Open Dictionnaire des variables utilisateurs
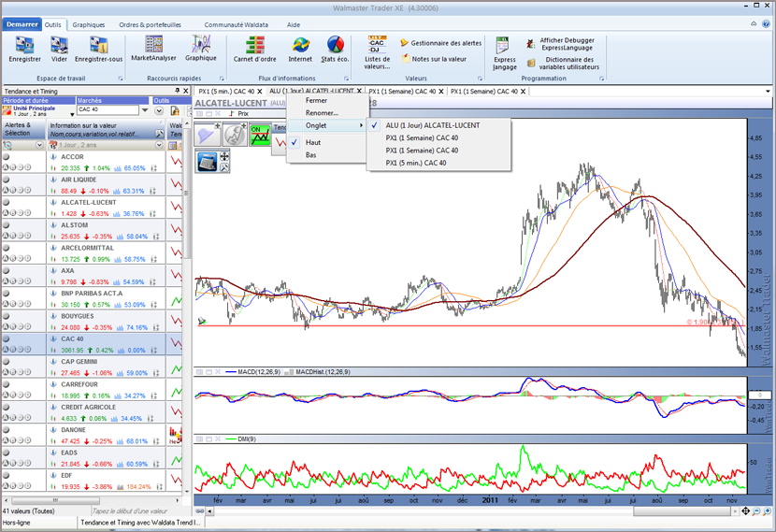The width and height of the screenshot is (776, 532). click(563, 63)
